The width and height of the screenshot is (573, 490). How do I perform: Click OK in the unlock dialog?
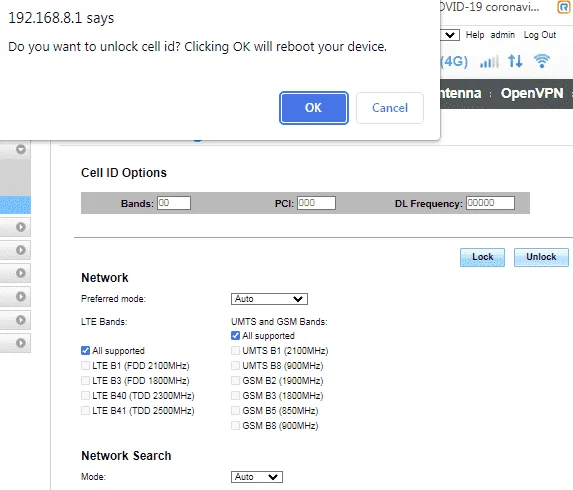[314, 108]
